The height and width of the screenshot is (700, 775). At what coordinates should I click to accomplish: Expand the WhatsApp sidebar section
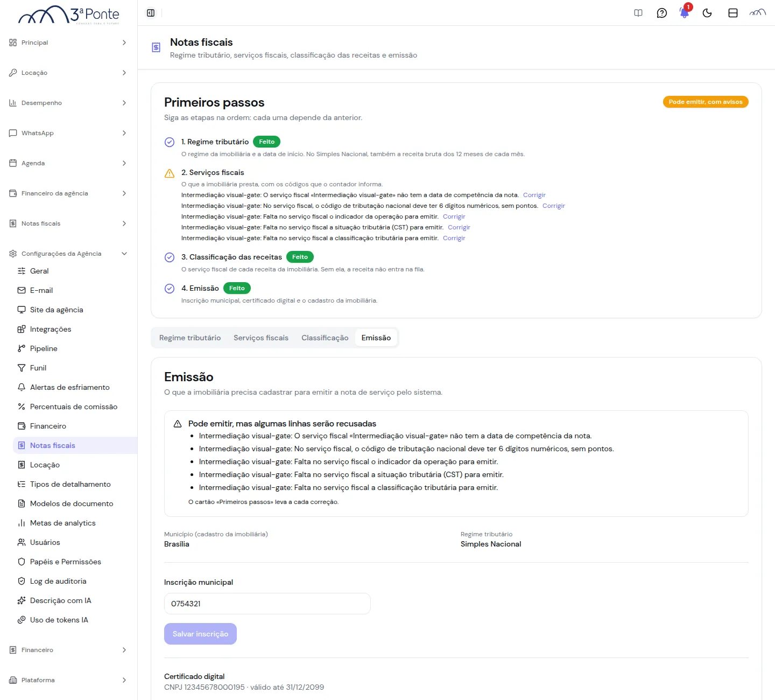(x=69, y=133)
